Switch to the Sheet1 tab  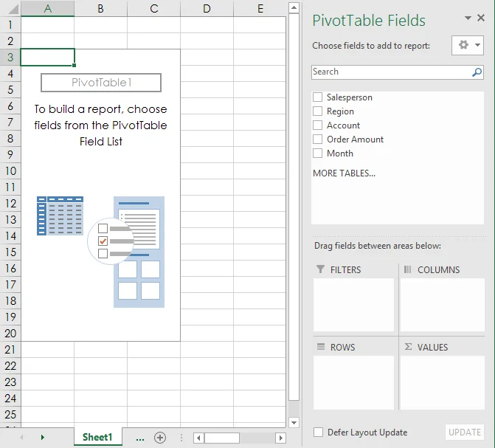coord(97,437)
